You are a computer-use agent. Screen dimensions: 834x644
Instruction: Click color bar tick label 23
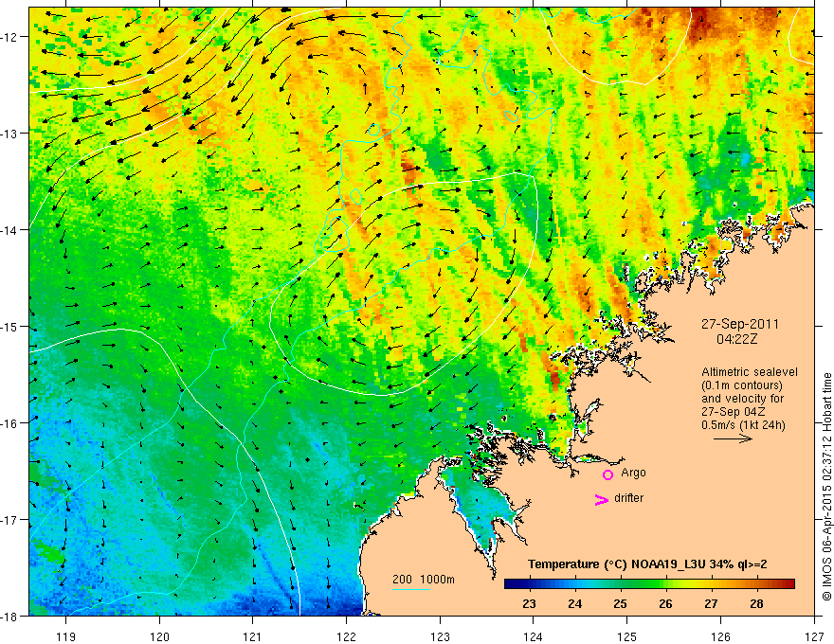point(529,604)
